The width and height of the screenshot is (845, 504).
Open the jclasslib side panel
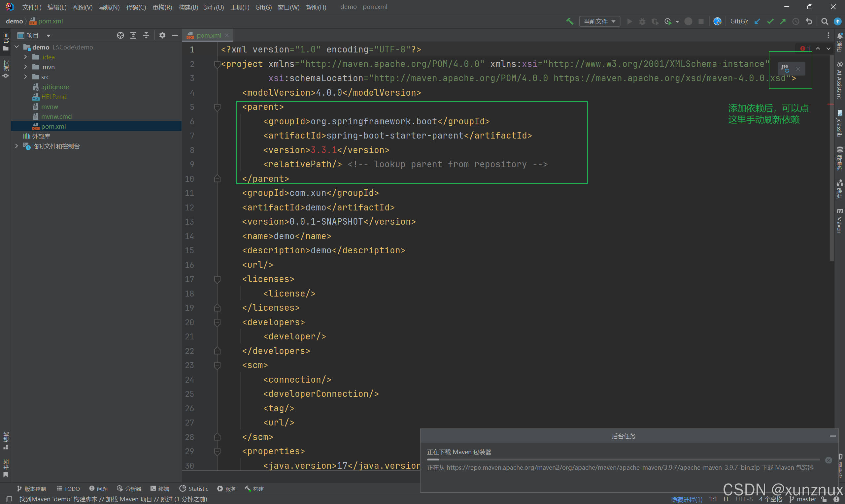(x=840, y=124)
